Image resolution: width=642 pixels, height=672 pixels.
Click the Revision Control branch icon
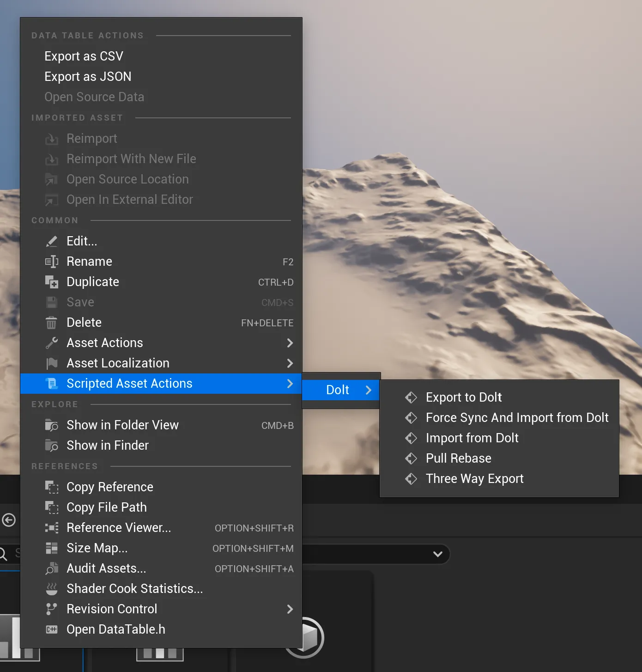(52, 609)
